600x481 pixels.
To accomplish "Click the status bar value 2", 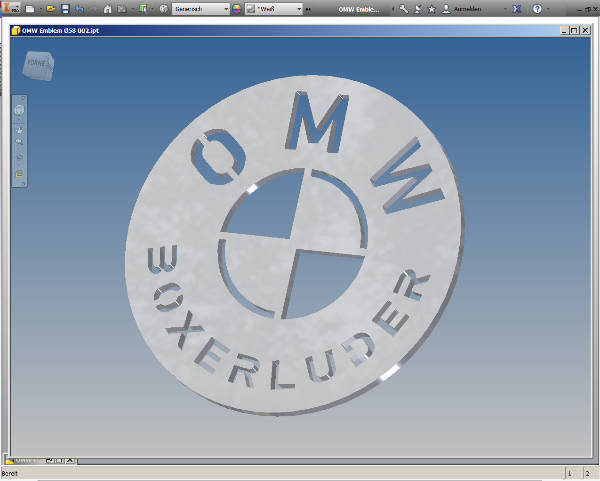I will pos(587,474).
